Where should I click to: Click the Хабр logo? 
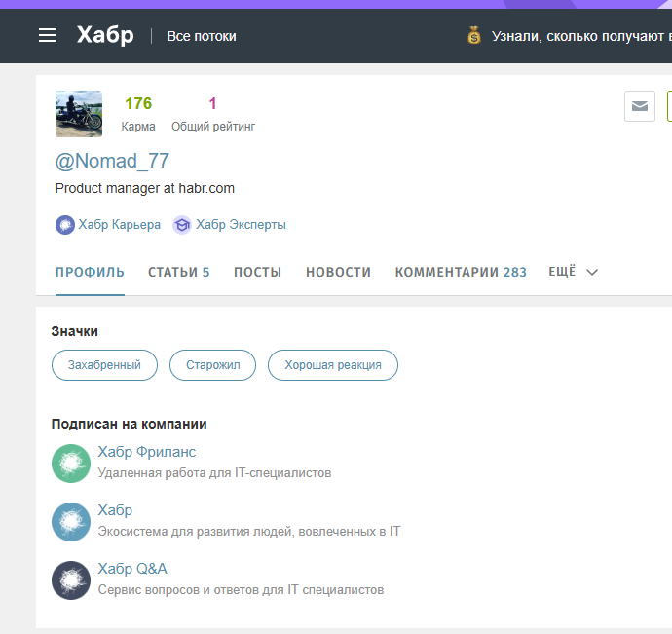[x=105, y=36]
